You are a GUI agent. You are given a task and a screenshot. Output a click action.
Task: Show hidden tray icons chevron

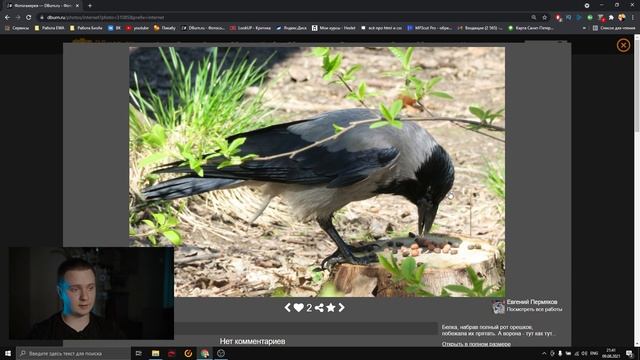(544, 353)
